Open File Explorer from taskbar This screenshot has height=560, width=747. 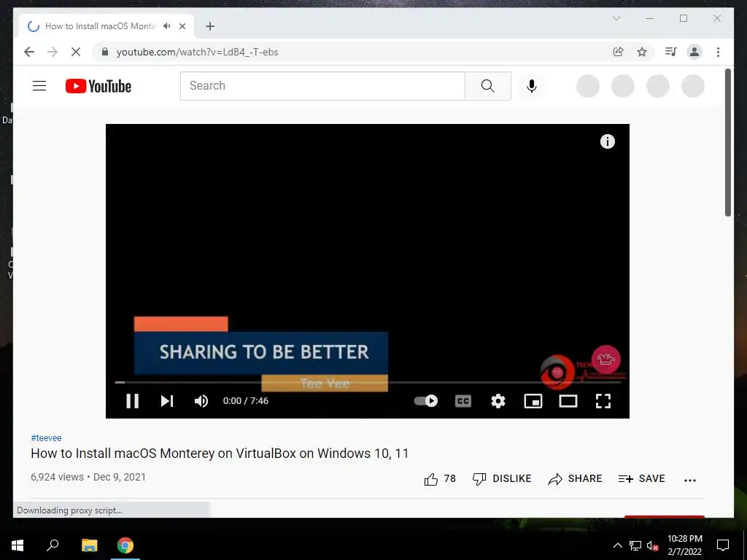point(89,545)
